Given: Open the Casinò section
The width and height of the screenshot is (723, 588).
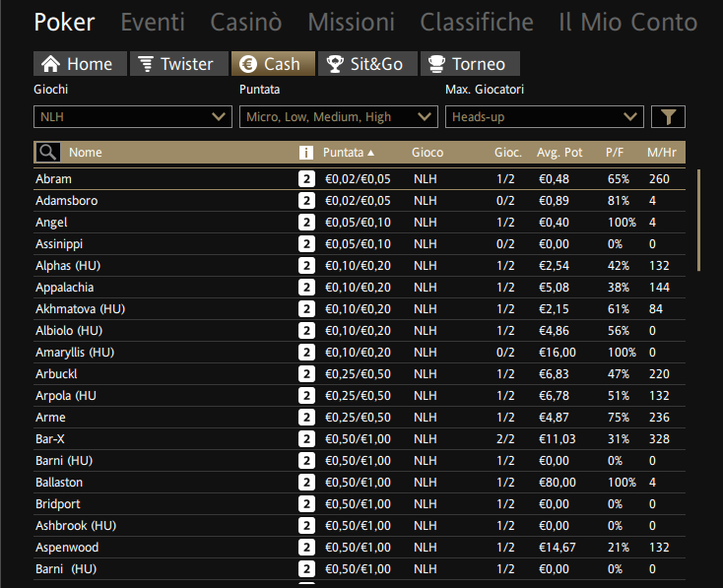Looking at the screenshot, I should [246, 22].
